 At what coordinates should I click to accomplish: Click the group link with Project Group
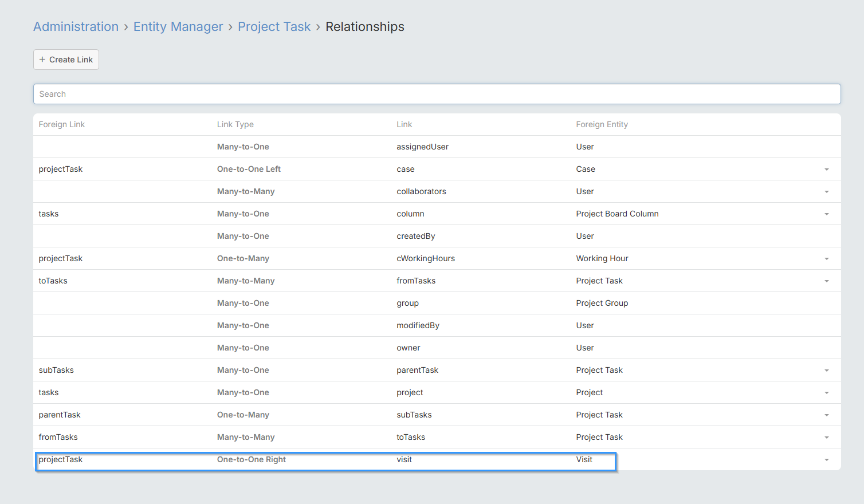[407, 303]
